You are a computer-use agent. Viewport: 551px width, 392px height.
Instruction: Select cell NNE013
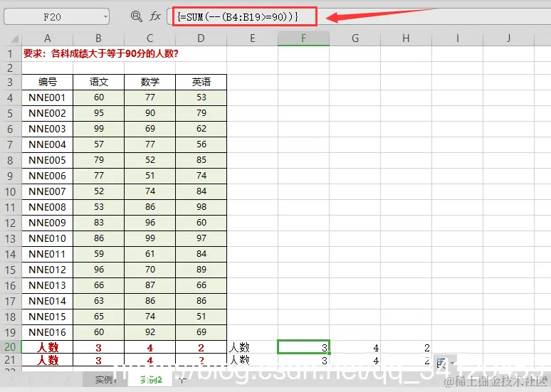pos(48,285)
